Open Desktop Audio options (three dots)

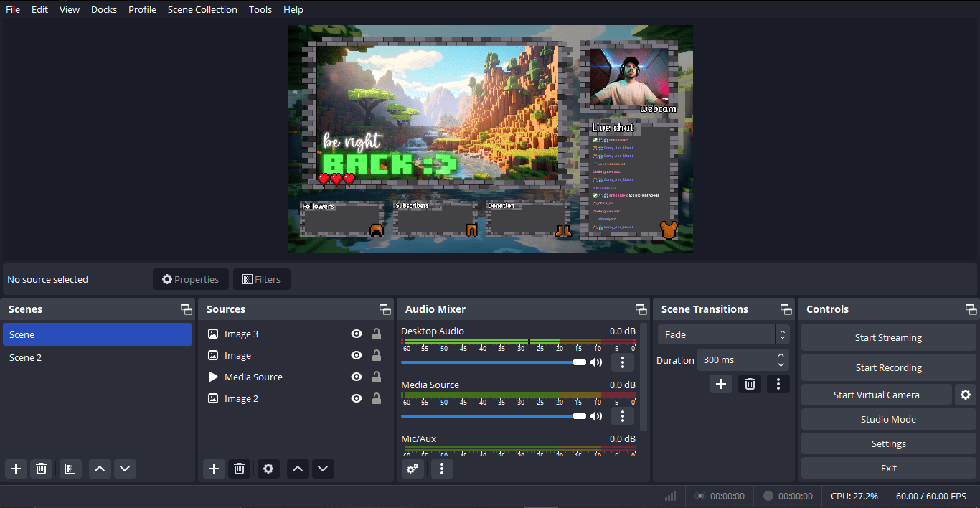click(623, 362)
